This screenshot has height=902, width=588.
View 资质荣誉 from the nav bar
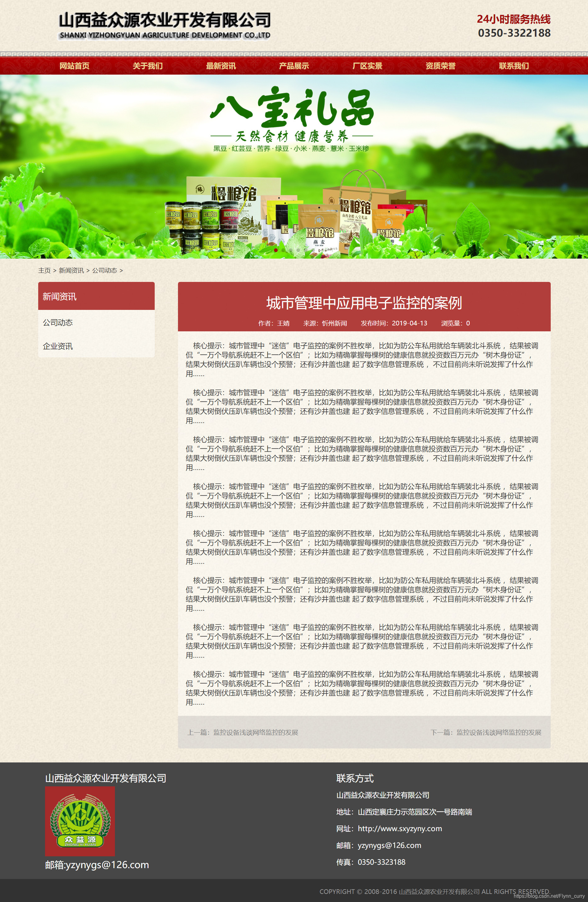coord(440,66)
